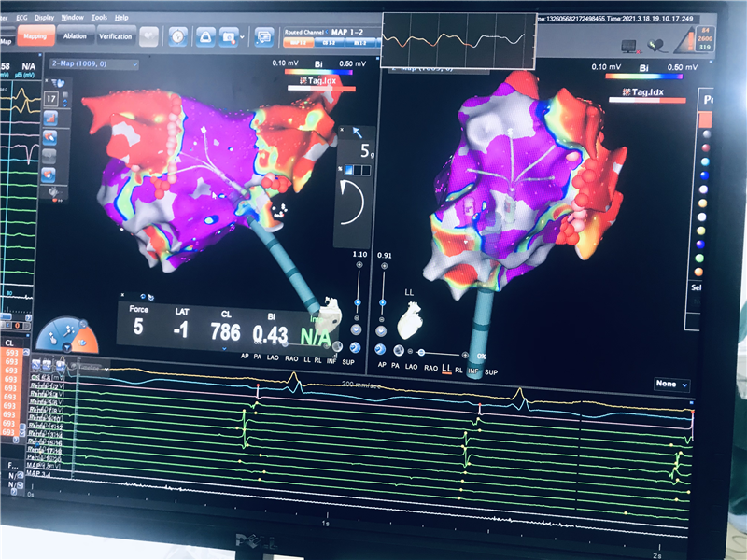Select the RAO view in left map
This screenshot has width=747, height=560.
[x=291, y=357]
